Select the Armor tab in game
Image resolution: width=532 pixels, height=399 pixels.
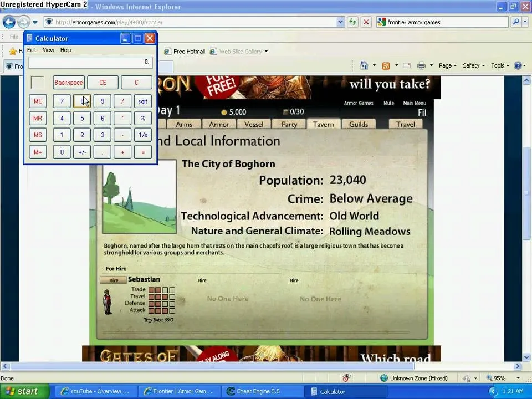219,124
